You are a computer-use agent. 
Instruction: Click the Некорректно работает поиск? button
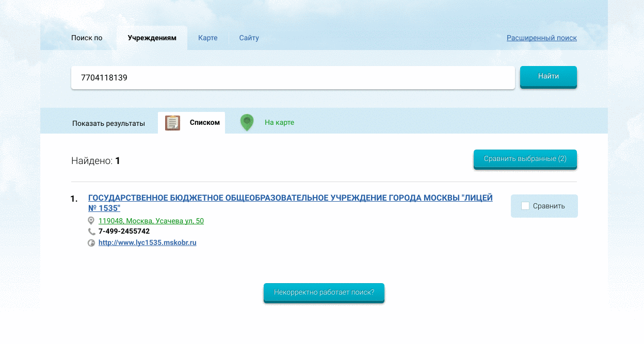pyautogui.click(x=324, y=292)
